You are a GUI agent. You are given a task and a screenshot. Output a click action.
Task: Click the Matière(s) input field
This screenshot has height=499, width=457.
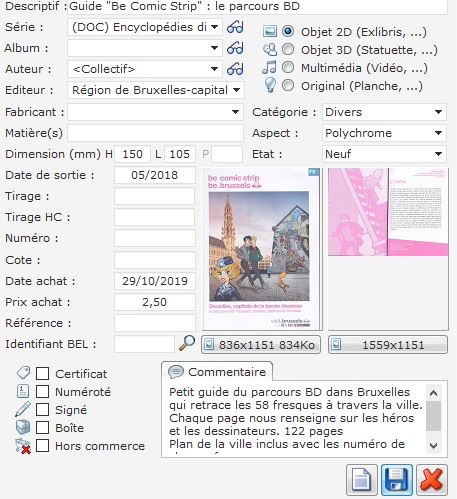pos(155,133)
